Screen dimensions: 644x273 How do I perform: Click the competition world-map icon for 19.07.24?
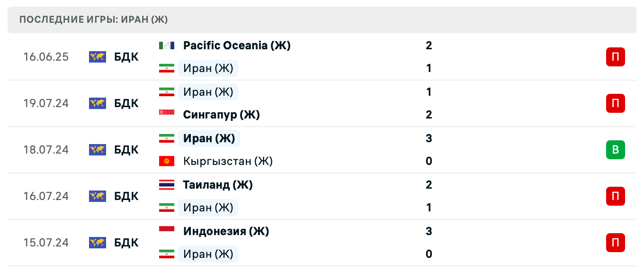click(98, 103)
